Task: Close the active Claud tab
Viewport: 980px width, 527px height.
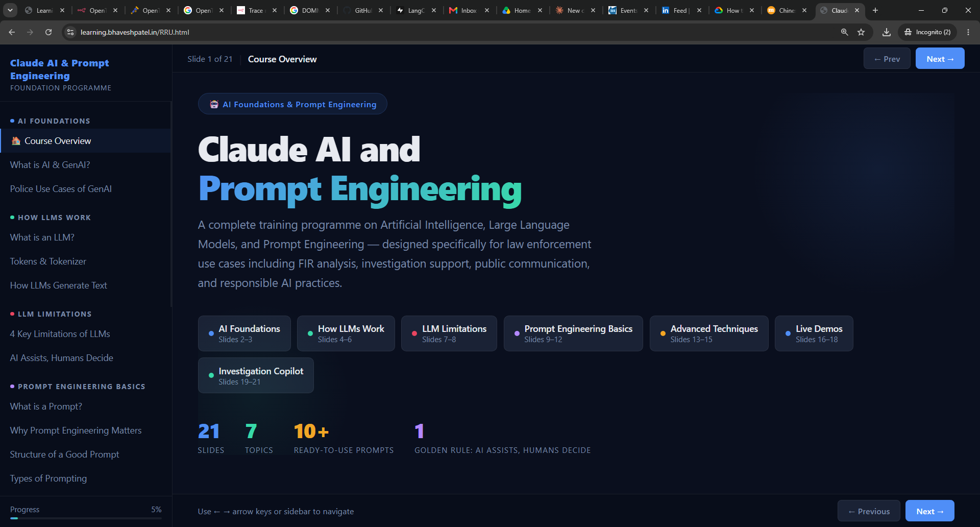Action: tap(857, 10)
